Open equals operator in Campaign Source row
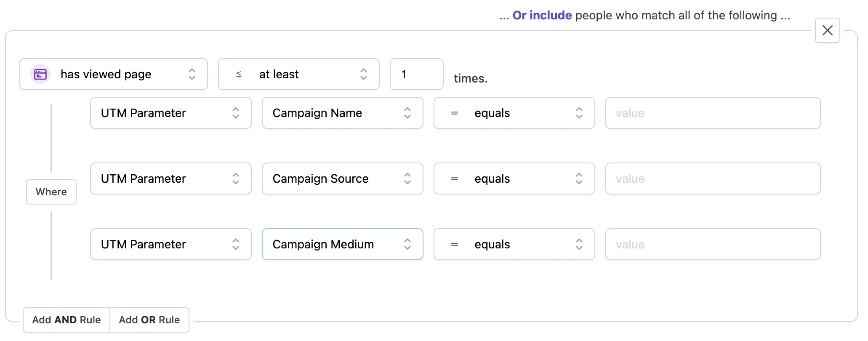The image size is (868, 341). point(514,179)
